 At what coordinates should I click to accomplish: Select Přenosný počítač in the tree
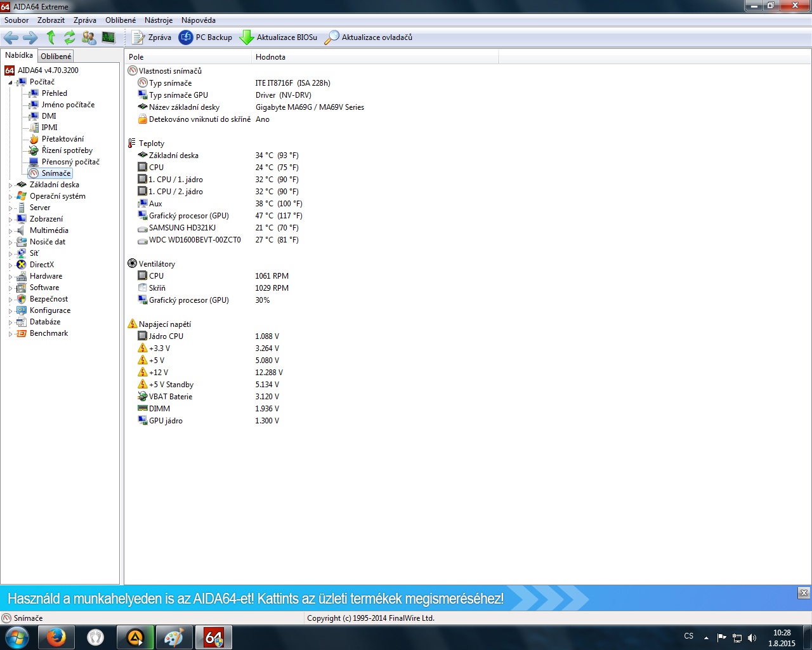[x=70, y=162]
